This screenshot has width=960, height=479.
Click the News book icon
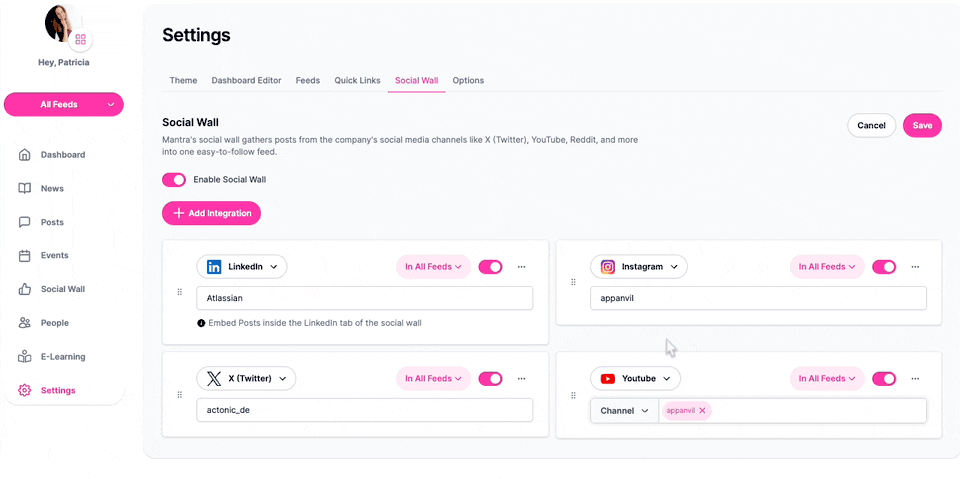24,188
